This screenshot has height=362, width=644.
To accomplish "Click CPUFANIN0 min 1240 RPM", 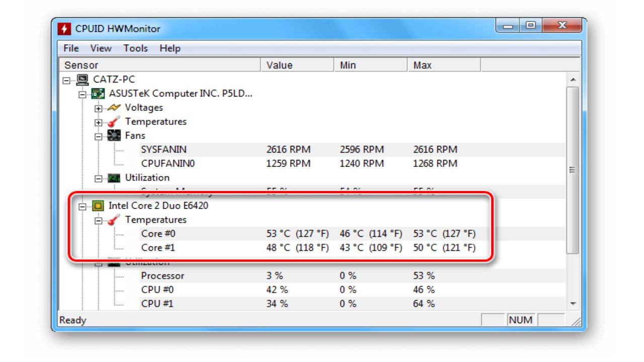I will click(x=362, y=164).
